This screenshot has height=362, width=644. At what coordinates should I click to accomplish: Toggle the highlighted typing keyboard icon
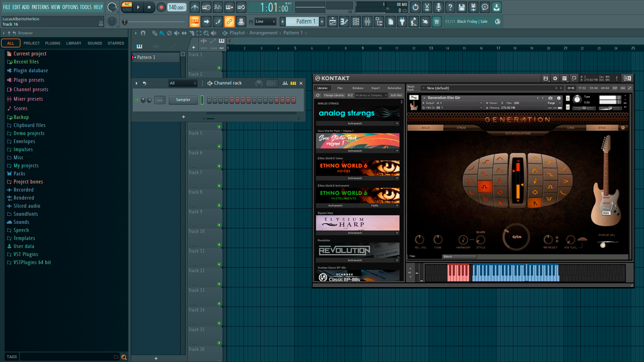coord(195,22)
